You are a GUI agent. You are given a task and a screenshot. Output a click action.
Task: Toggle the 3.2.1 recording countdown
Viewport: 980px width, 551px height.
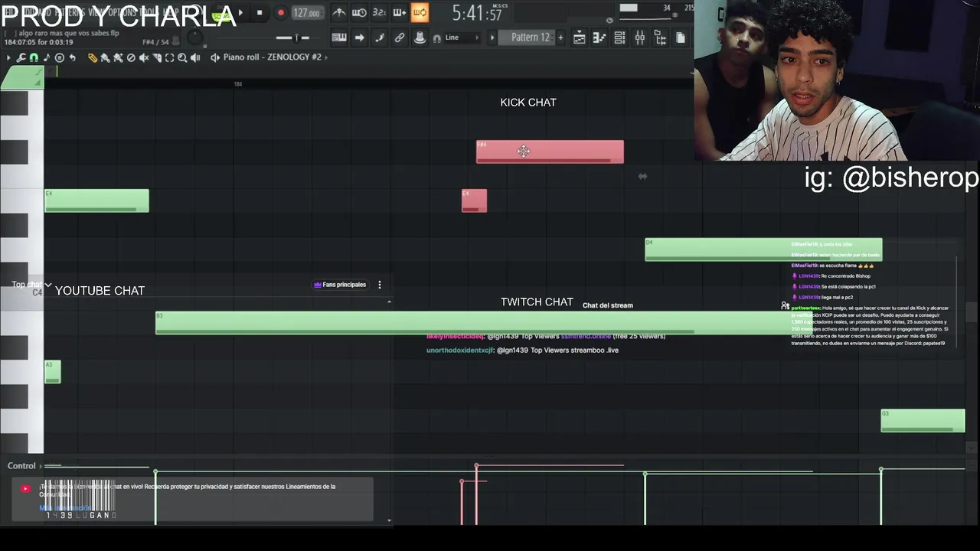point(379,12)
